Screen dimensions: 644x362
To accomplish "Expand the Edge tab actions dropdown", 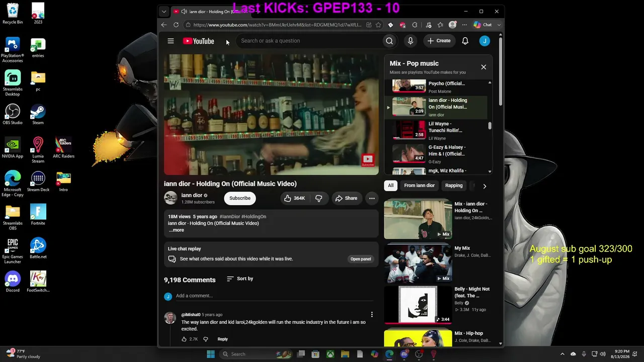I will (x=164, y=12).
